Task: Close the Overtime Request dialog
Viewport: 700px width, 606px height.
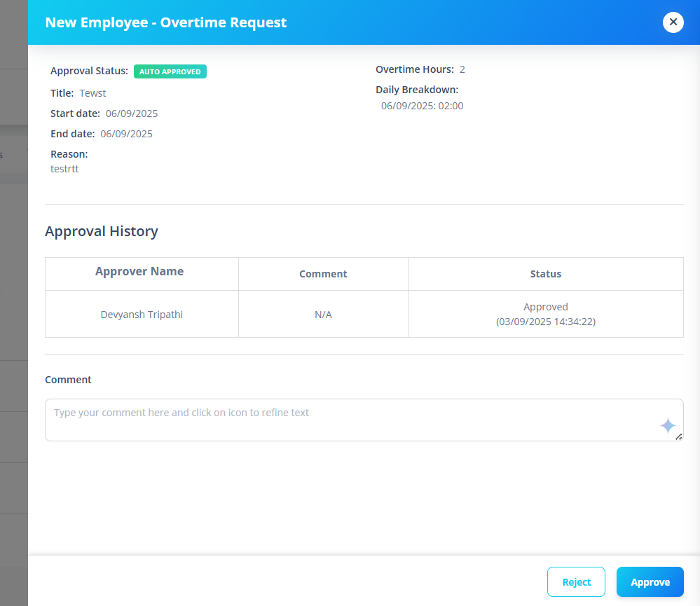Action: [673, 22]
